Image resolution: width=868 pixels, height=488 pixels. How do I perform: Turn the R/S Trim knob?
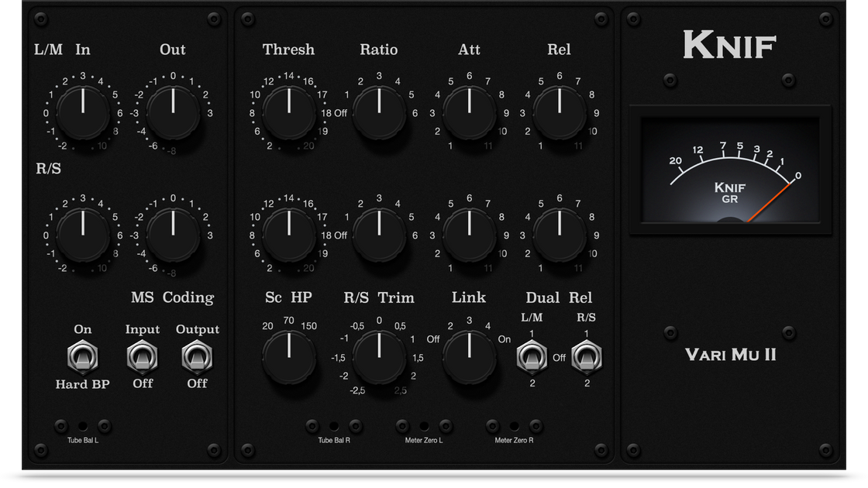click(x=379, y=356)
